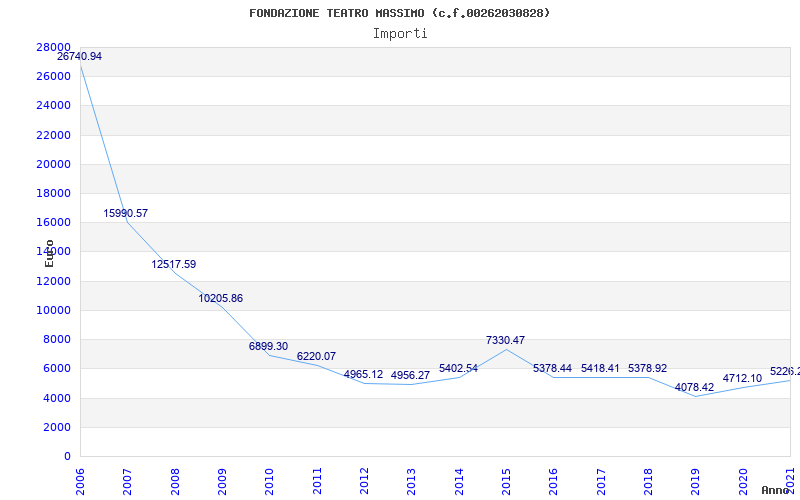Click the 2000 y-axis tick label
800x500 pixels.
tap(57, 427)
